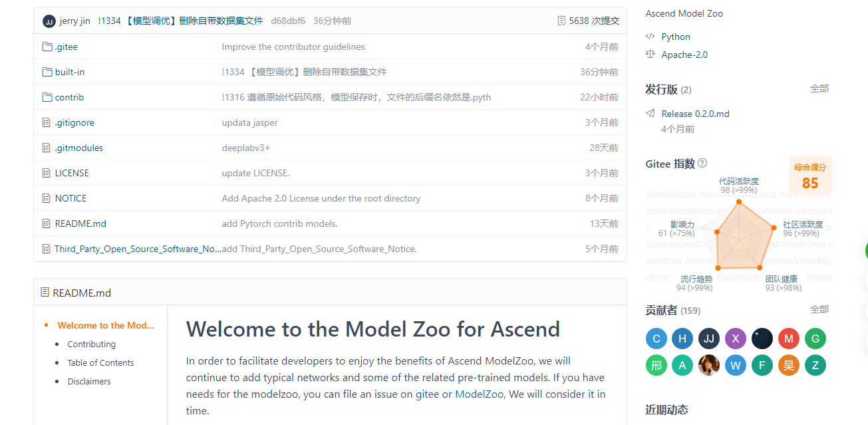Click the file icon in the README.md file row
Screen dimensions: 868x425
[x=47, y=223]
